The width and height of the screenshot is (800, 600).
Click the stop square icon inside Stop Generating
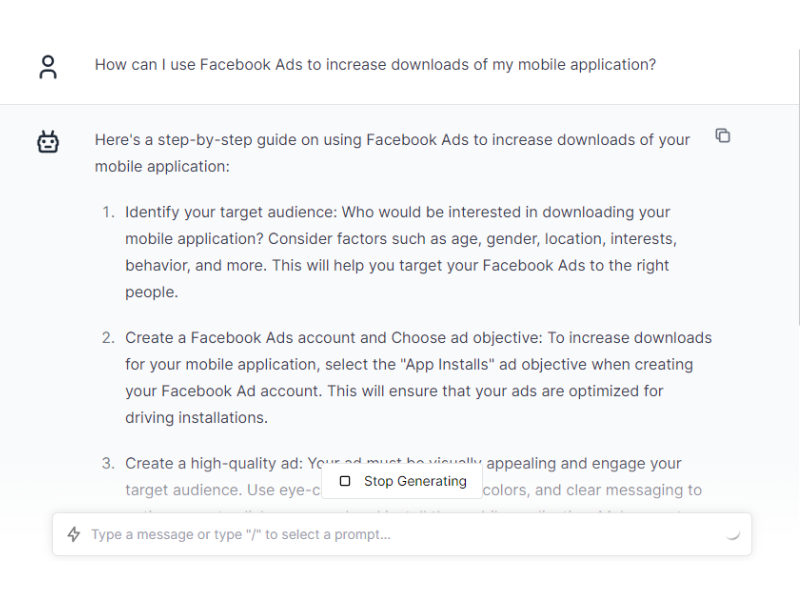[x=345, y=481]
